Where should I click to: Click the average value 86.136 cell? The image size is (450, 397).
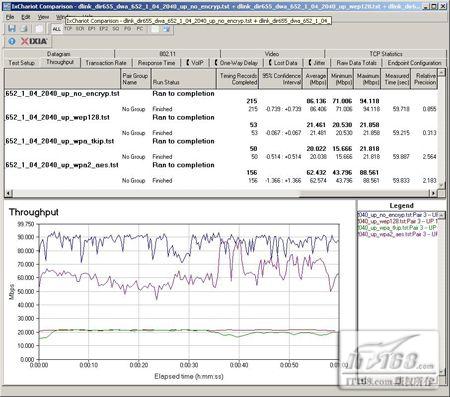[316, 101]
